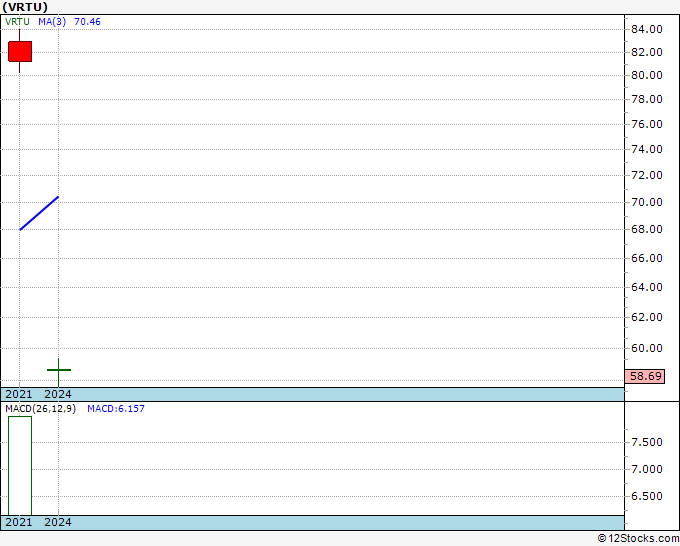Click the 72.00 price axis label
Screen dimensions: 680x546
click(x=647, y=175)
